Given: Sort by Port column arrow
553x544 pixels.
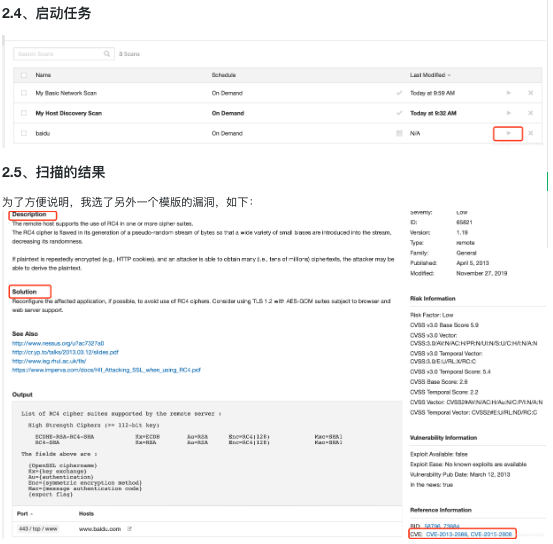Looking at the screenshot, I should click(x=31, y=514).
